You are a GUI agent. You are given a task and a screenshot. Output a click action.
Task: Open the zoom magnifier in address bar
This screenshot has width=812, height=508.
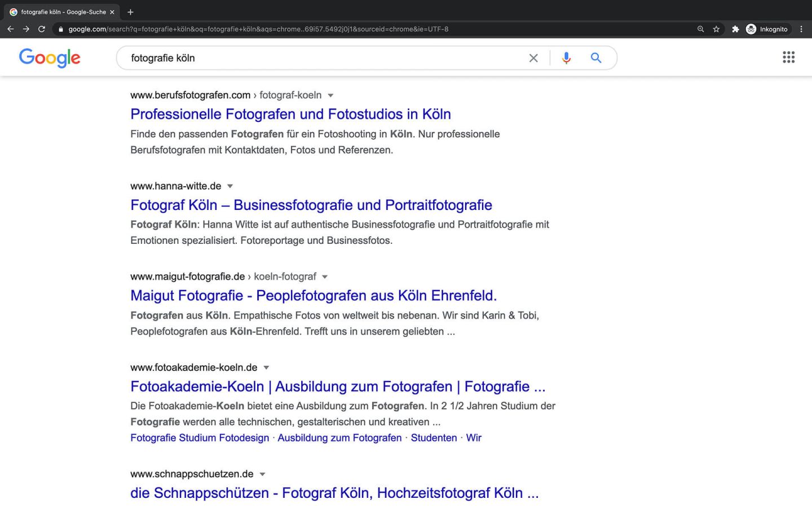tap(700, 29)
